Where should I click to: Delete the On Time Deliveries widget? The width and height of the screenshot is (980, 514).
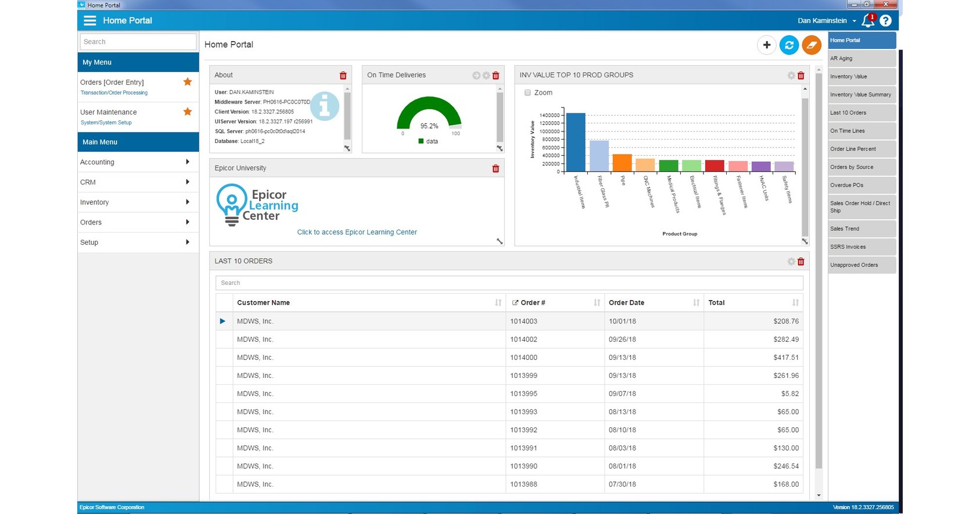(x=496, y=76)
